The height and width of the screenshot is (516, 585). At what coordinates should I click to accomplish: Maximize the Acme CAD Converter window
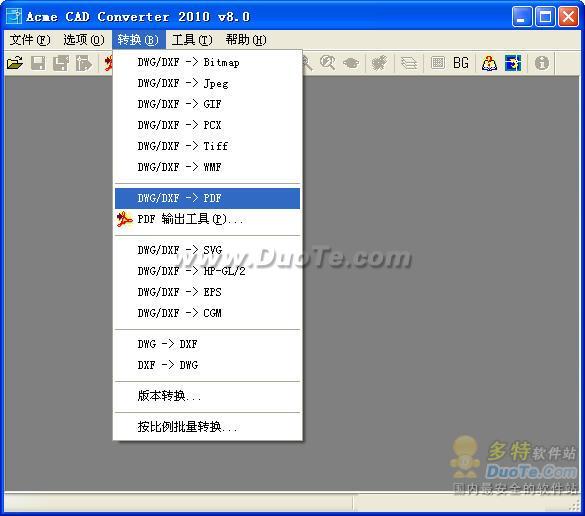coord(545,16)
